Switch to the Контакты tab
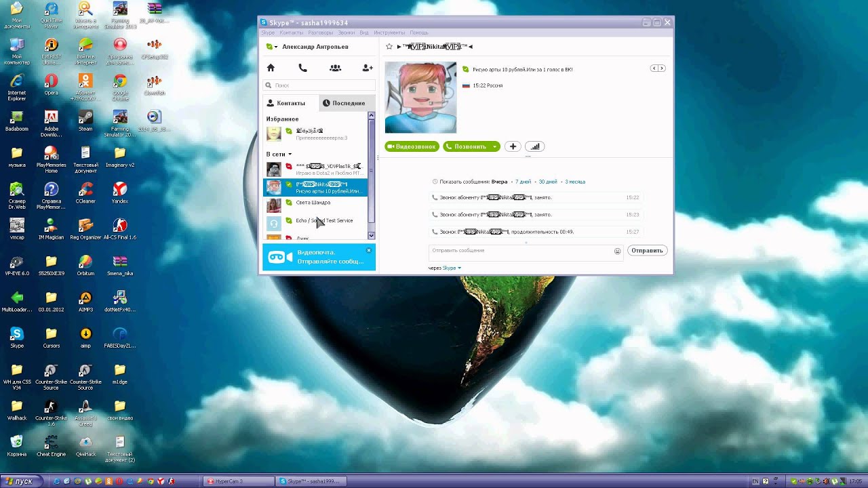868x488 pixels. pyautogui.click(x=290, y=103)
